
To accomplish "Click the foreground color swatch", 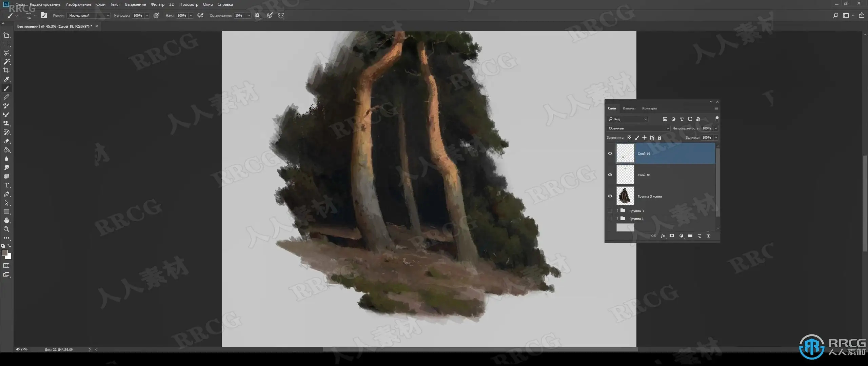I will (5, 253).
